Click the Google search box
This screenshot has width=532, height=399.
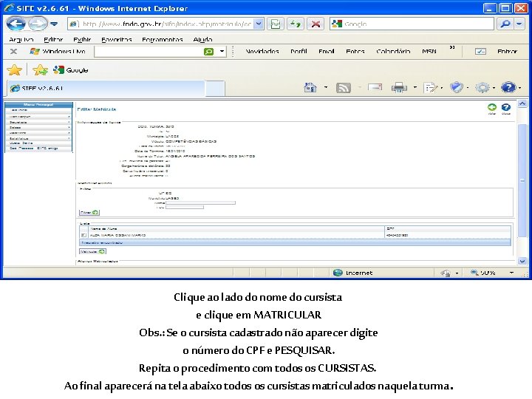pos(412,24)
